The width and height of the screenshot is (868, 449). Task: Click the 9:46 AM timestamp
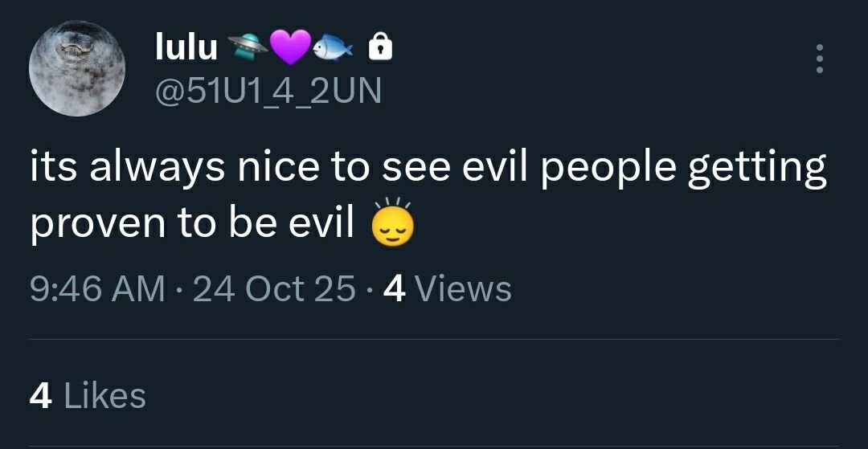(x=97, y=289)
